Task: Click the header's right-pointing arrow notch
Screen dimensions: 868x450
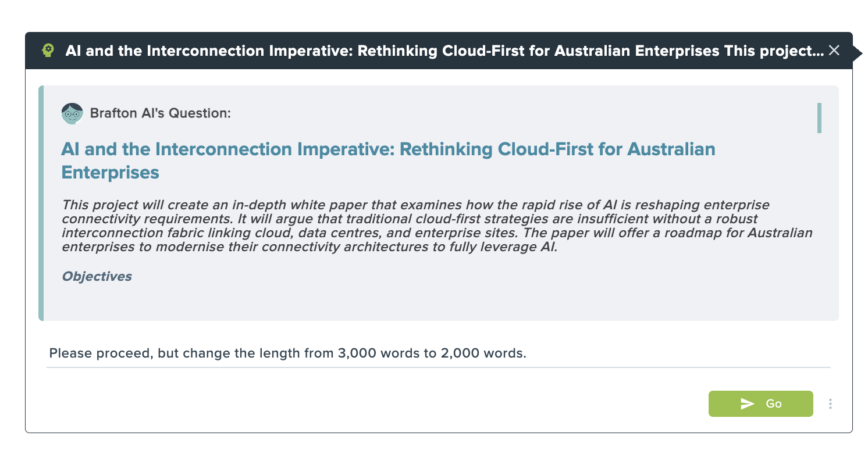Action: coord(857,53)
